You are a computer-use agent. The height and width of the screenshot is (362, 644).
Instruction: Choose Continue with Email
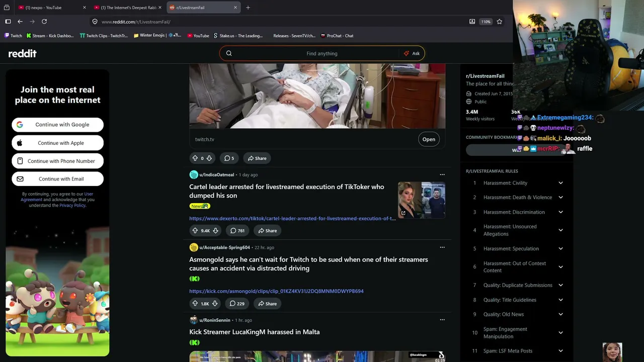tap(57, 179)
